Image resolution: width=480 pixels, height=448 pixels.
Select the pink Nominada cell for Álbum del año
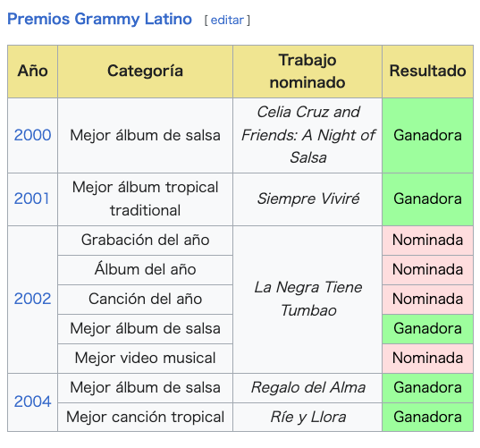pos(427,269)
